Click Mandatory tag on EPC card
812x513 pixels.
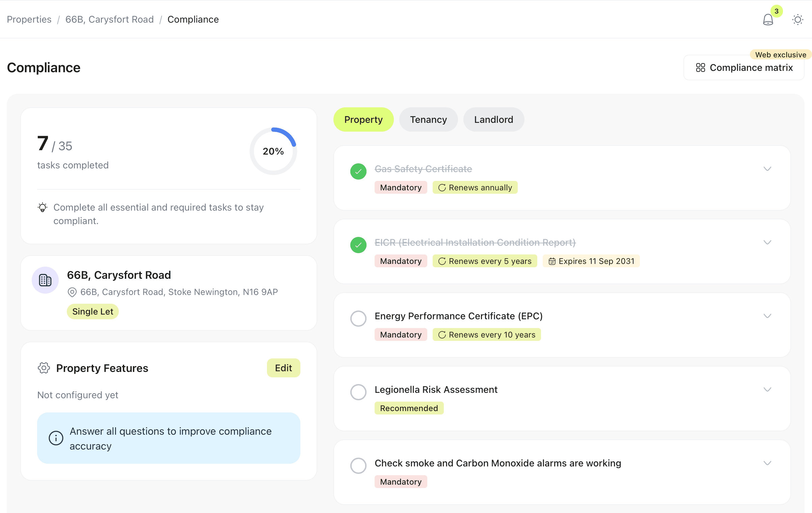[x=401, y=335]
